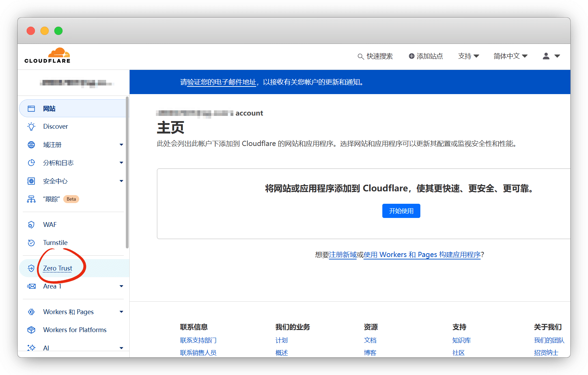The image size is (588, 375).
Task: Click 使用 Workers 和 Pages 构建应用程序 link
Action: click(422, 255)
